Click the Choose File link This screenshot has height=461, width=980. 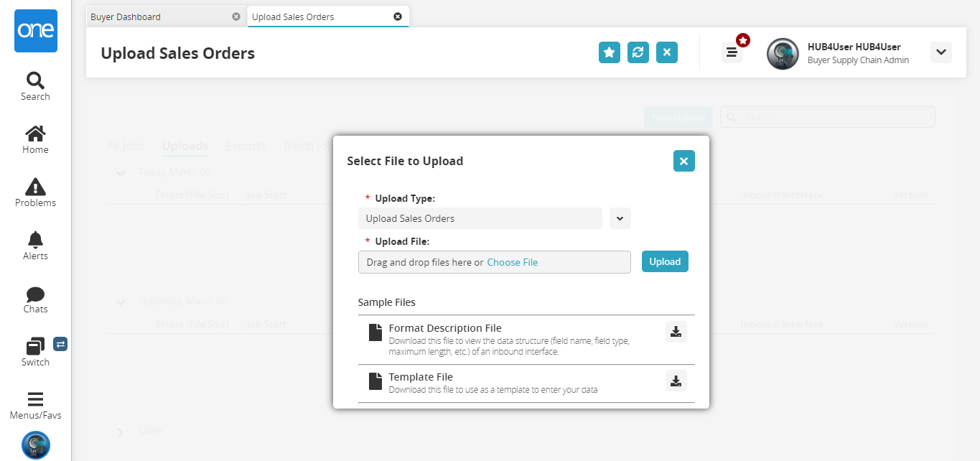(x=512, y=262)
